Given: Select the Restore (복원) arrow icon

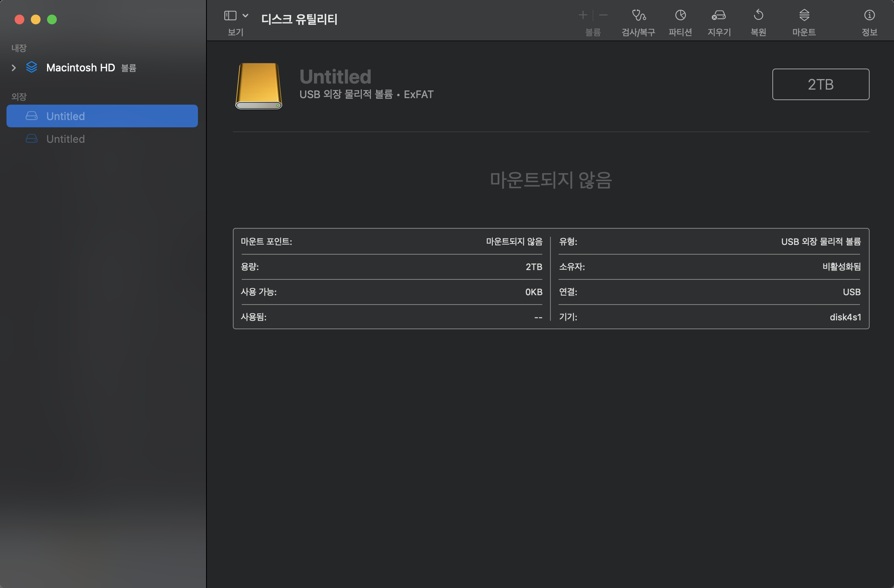Looking at the screenshot, I should pos(758,15).
